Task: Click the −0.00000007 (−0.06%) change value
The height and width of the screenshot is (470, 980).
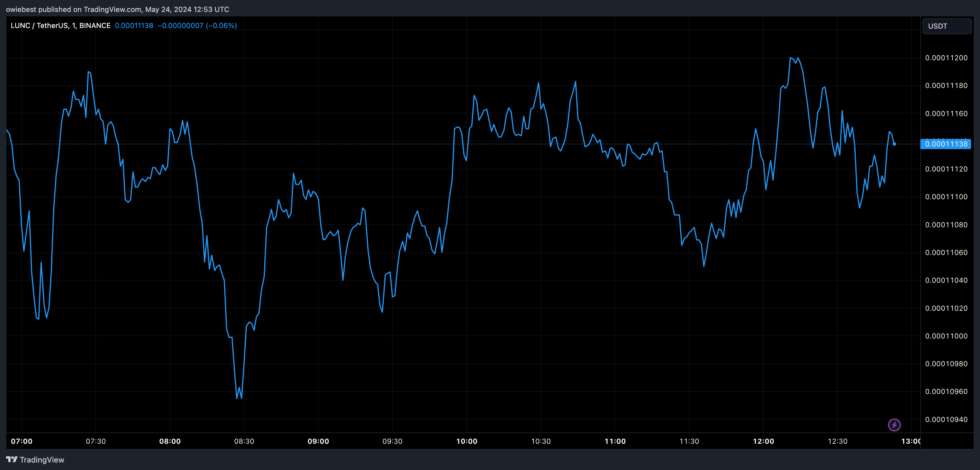Action: pyautogui.click(x=197, y=25)
